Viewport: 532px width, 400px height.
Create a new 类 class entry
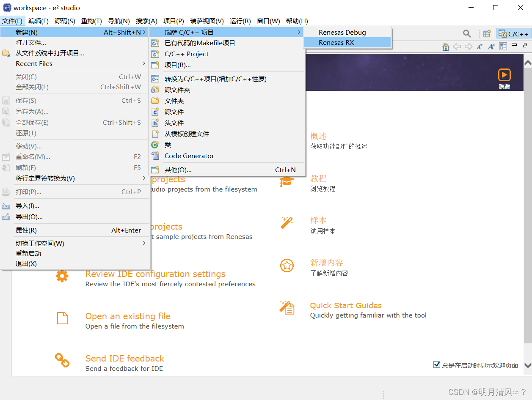point(227,145)
